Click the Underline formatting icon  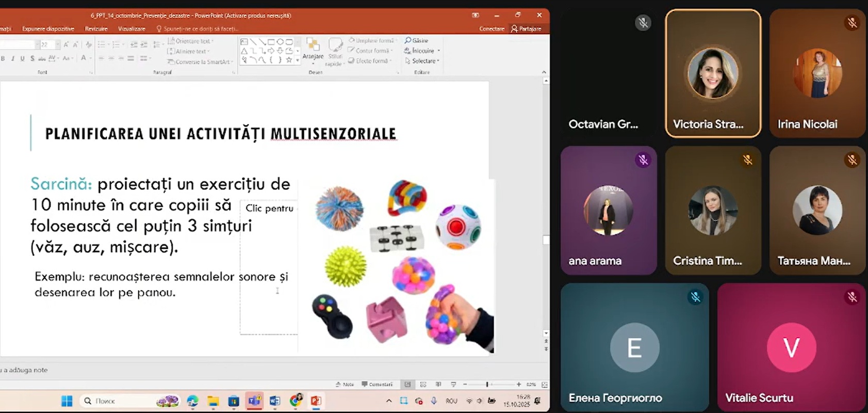click(x=22, y=58)
